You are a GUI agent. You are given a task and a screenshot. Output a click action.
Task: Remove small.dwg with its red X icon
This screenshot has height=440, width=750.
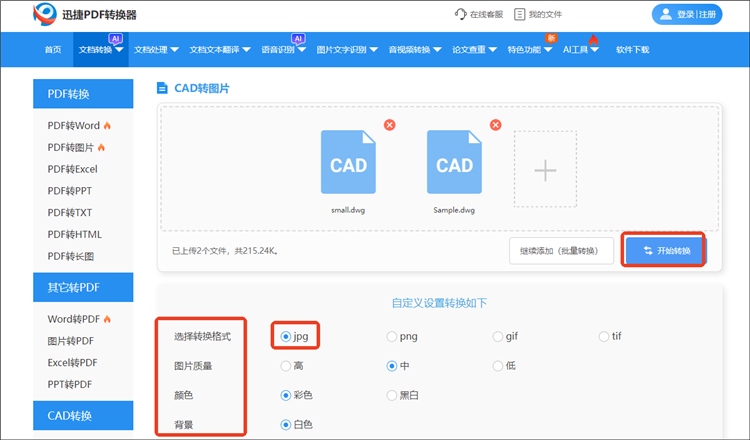[x=389, y=125]
